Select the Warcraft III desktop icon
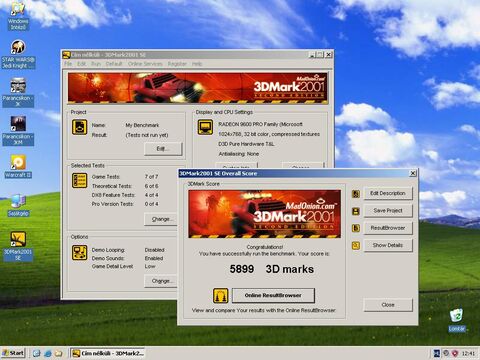The width and height of the screenshot is (480, 360). point(18,166)
